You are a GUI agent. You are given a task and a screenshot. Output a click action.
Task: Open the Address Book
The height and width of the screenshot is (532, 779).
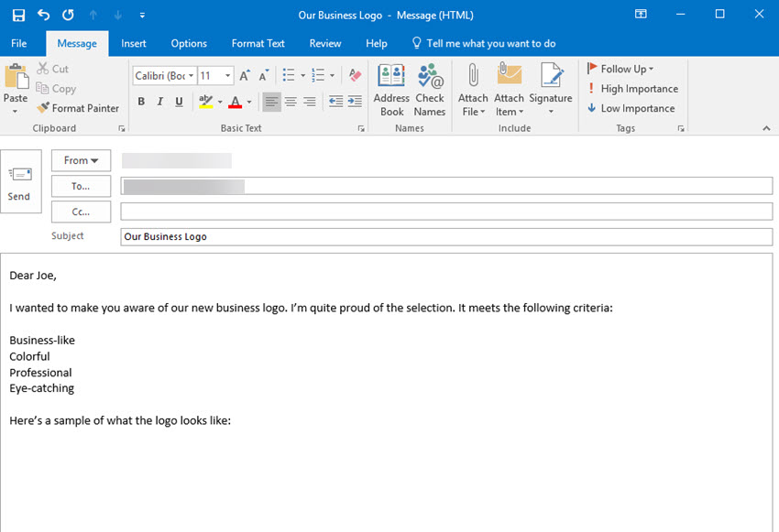tap(391, 91)
